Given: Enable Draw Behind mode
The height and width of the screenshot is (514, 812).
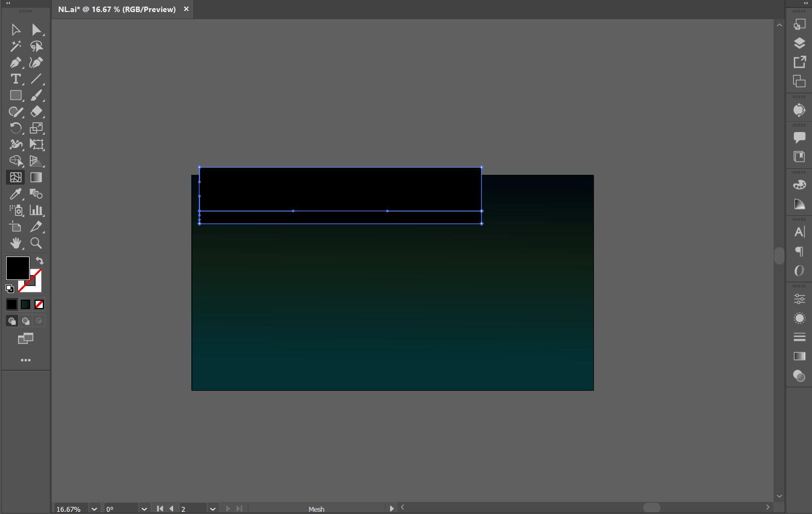Looking at the screenshot, I should point(25,321).
